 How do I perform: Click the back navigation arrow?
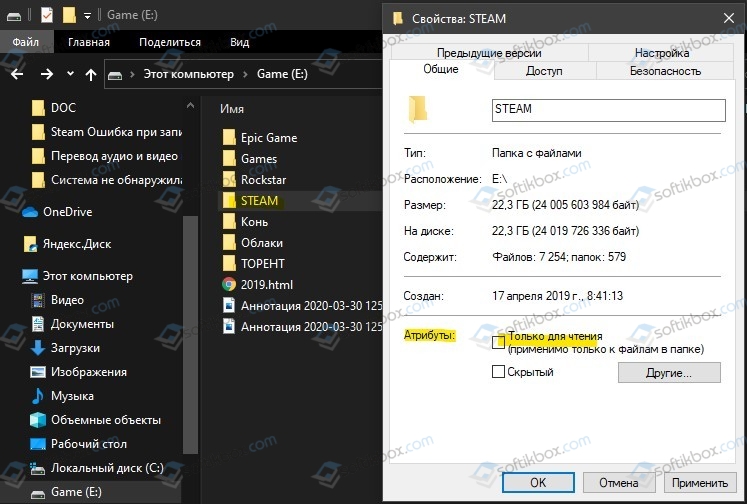click(x=17, y=74)
